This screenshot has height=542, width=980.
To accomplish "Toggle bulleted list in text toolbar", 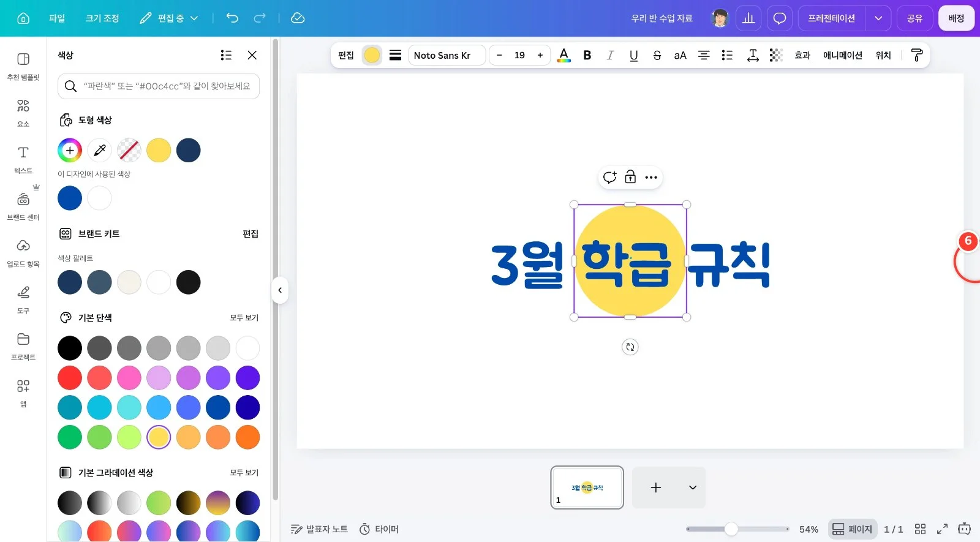I will (727, 55).
